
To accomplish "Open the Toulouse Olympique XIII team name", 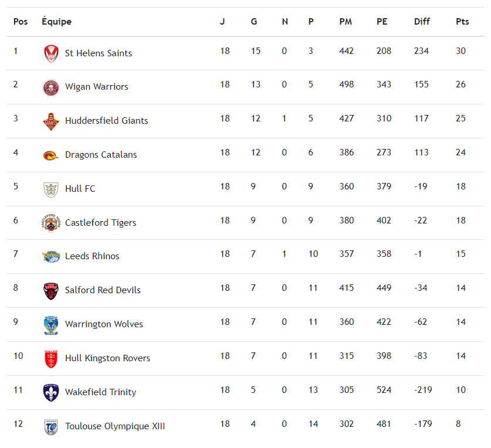I will pyautogui.click(x=115, y=426).
